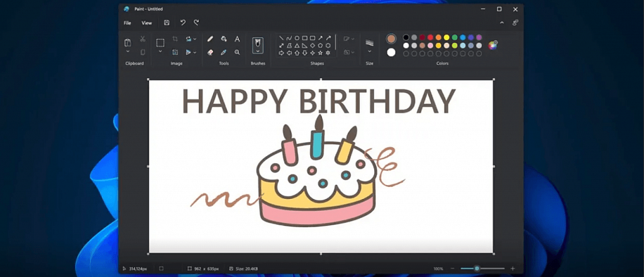
Task: Click the share icon near the top-right
Action: [515, 23]
